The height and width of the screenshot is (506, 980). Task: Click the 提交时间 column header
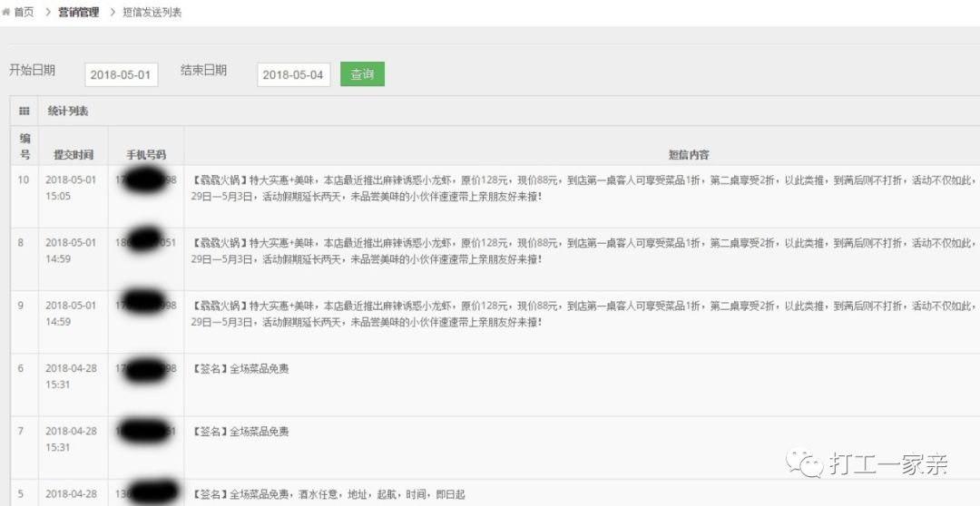tap(73, 155)
